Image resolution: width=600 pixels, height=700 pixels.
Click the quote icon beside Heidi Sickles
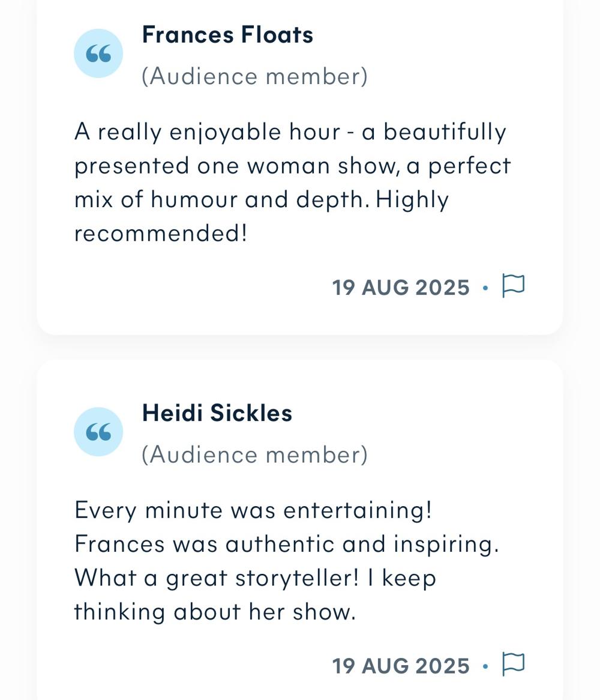[x=98, y=432]
